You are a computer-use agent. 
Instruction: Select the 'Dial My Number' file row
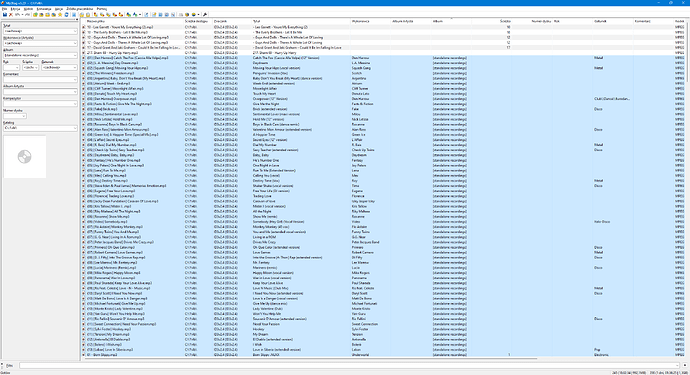pyautogui.click(x=383, y=145)
